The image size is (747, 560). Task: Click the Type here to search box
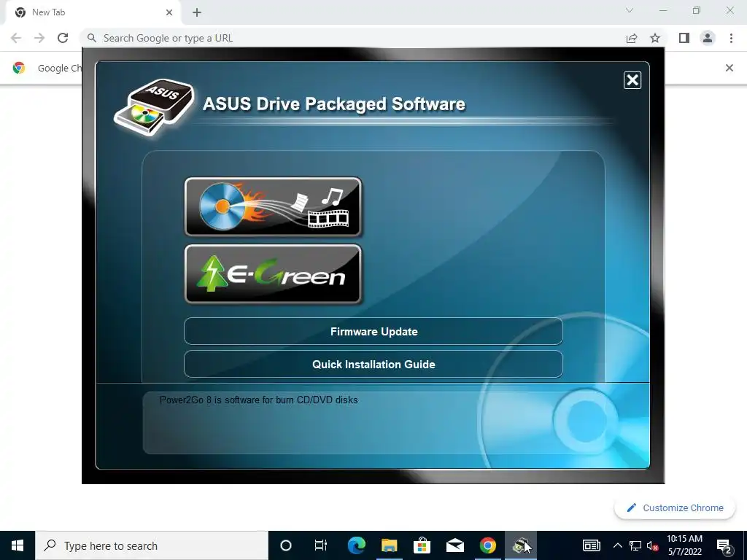point(152,545)
